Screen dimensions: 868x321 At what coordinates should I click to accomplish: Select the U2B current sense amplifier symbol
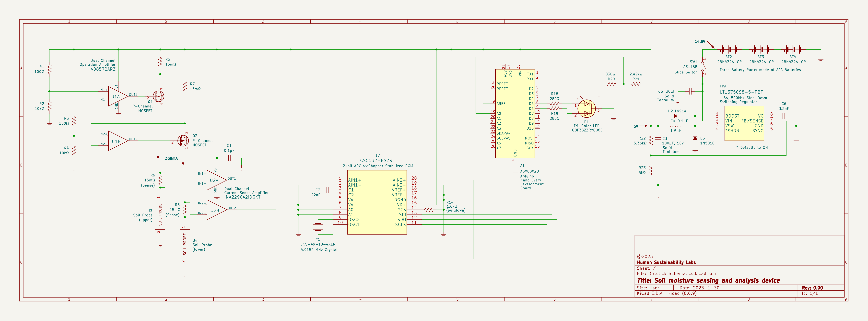(217, 210)
